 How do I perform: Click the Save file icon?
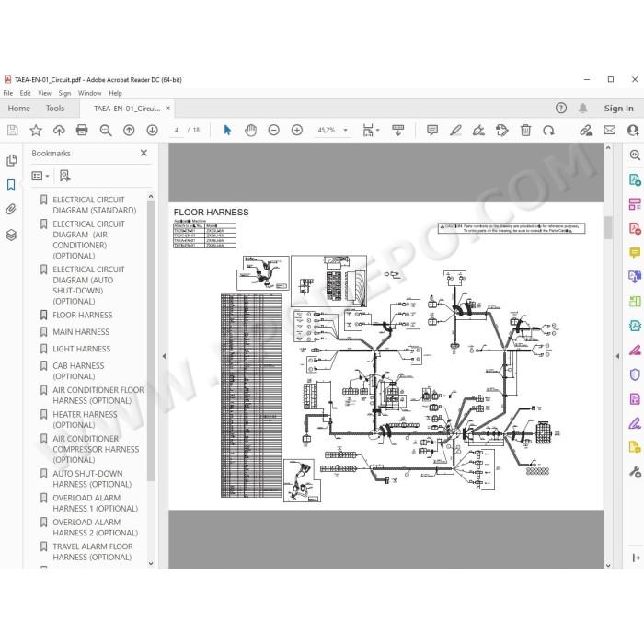(x=13, y=131)
